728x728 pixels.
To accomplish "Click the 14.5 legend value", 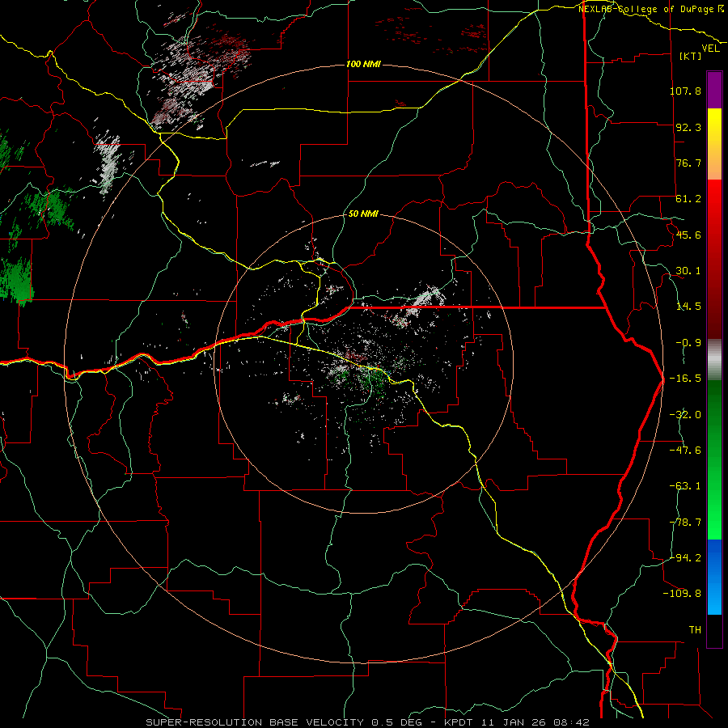I will point(688,307).
